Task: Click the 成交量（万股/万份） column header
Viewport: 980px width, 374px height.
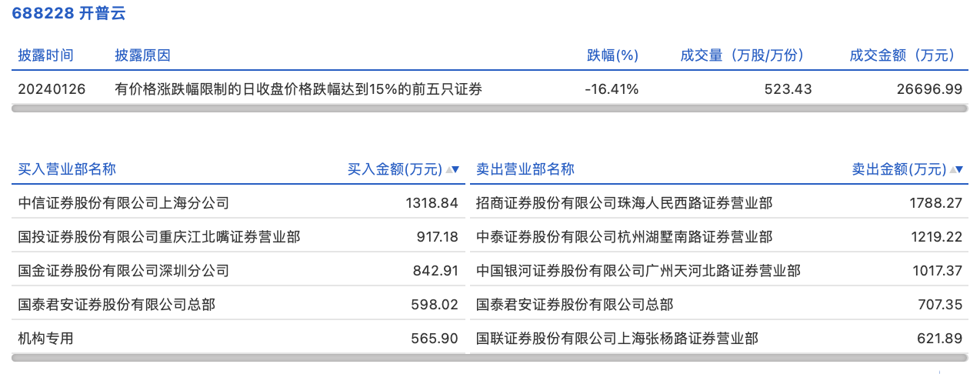Action: pos(742,55)
